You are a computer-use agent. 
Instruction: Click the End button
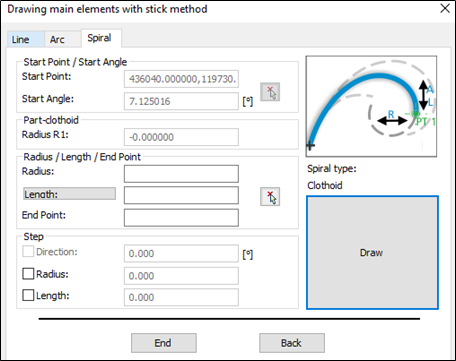click(164, 343)
